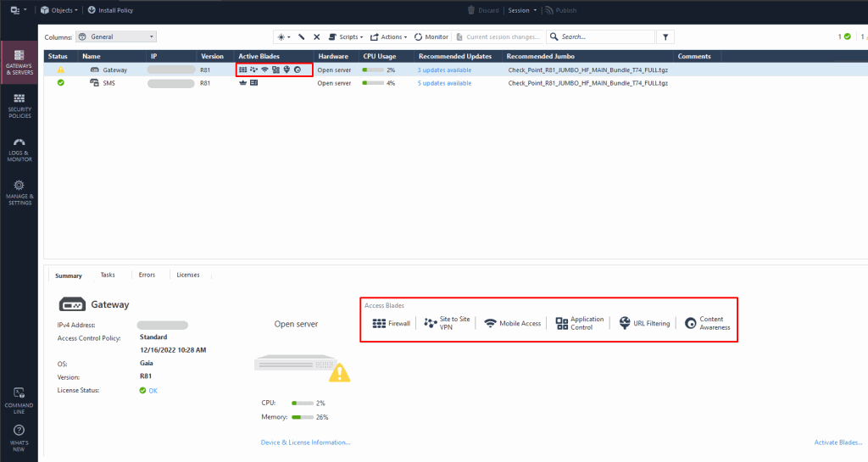Click URL Filtering blade in summary

point(644,323)
